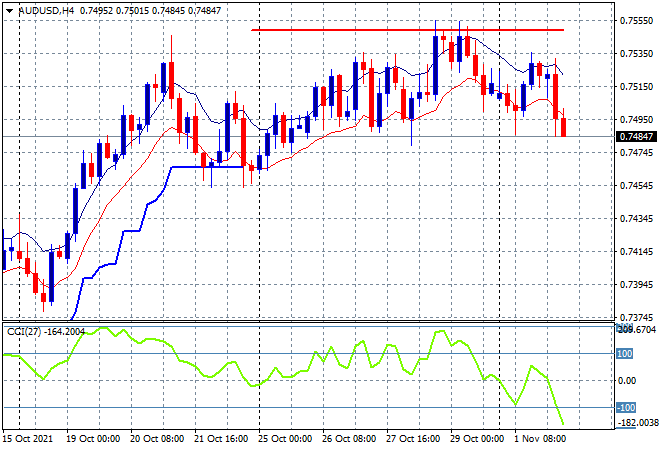Open the chart menu triangle beside AUDUSD
This screenshot has width=660, height=450.
tap(9, 11)
